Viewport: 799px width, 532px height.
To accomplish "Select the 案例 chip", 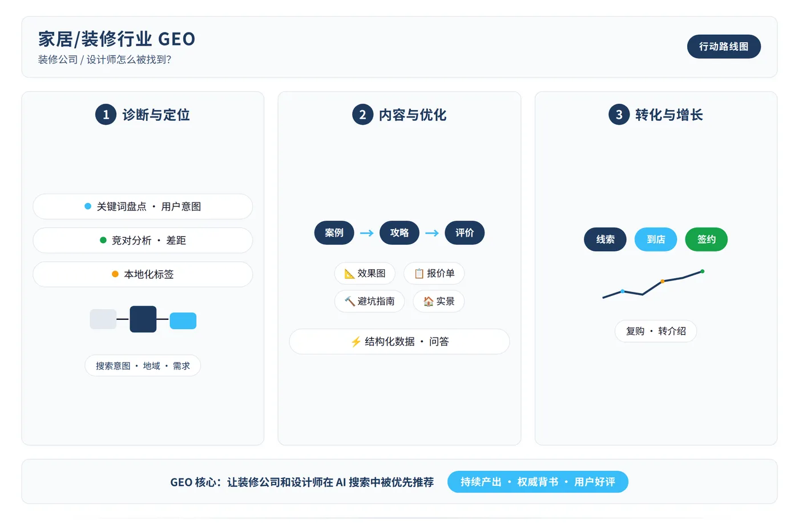I will [334, 233].
